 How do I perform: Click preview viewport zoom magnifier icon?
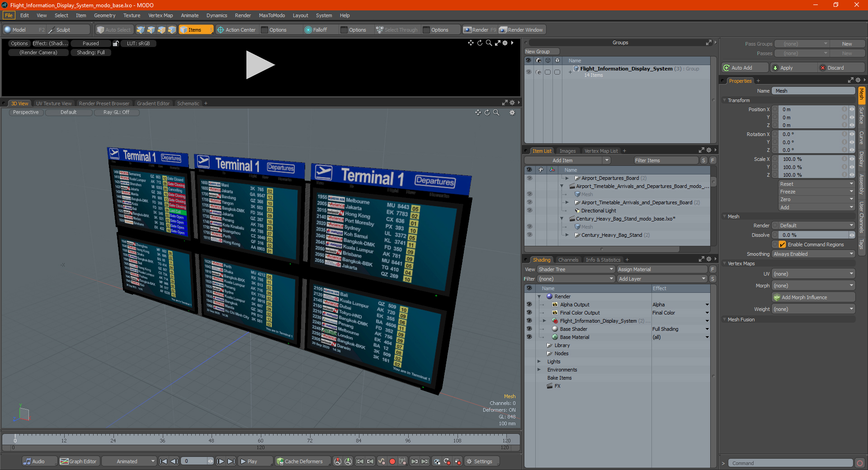point(489,43)
